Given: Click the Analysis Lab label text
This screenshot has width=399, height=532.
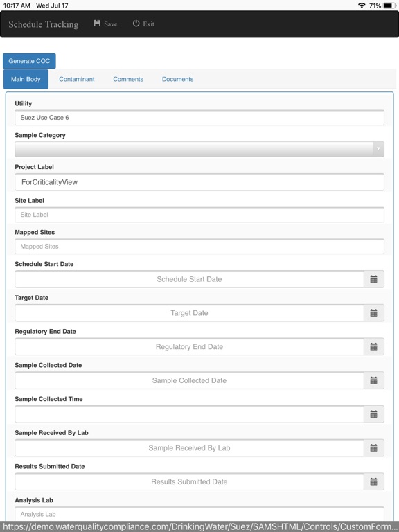Looking at the screenshot, I should (x=34, y=500).
